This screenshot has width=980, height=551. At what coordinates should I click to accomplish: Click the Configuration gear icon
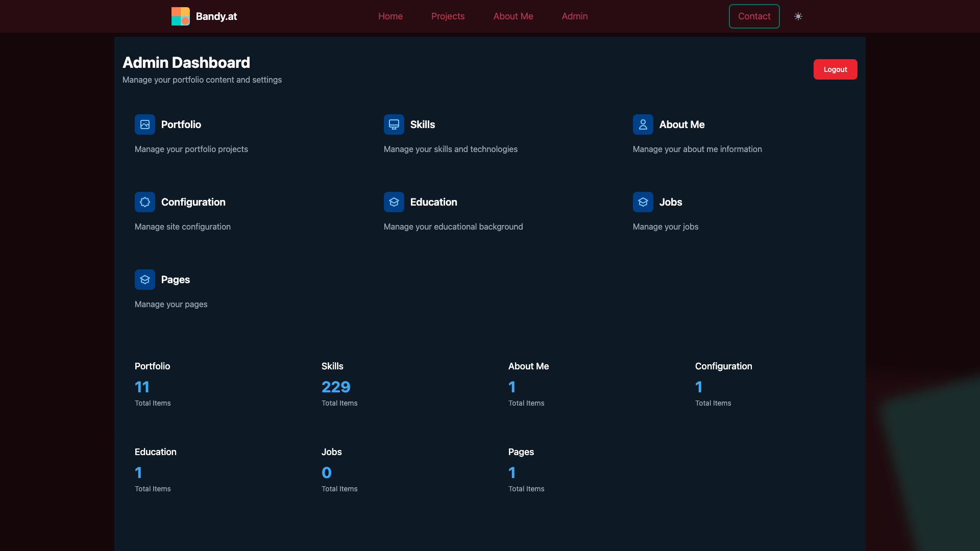click(145, 202)
